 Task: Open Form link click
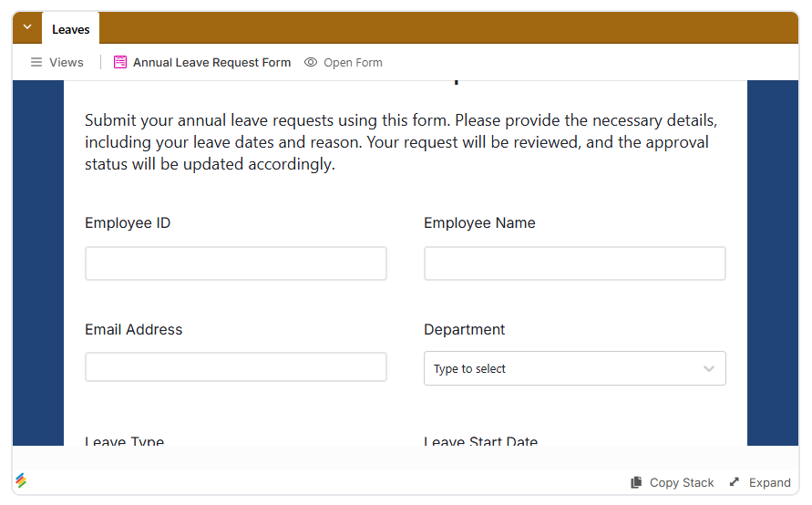353,62
